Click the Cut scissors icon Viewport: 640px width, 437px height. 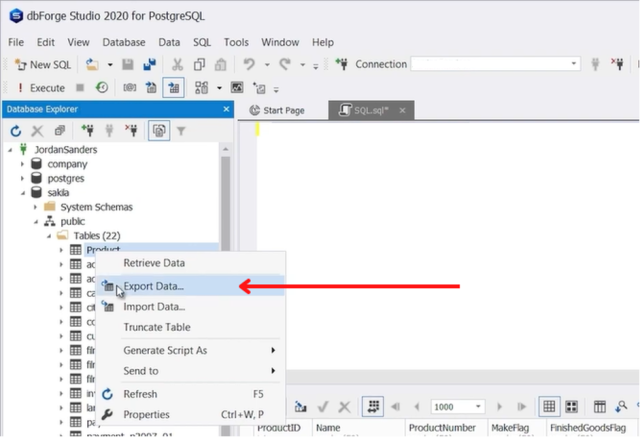pos(176,65)
